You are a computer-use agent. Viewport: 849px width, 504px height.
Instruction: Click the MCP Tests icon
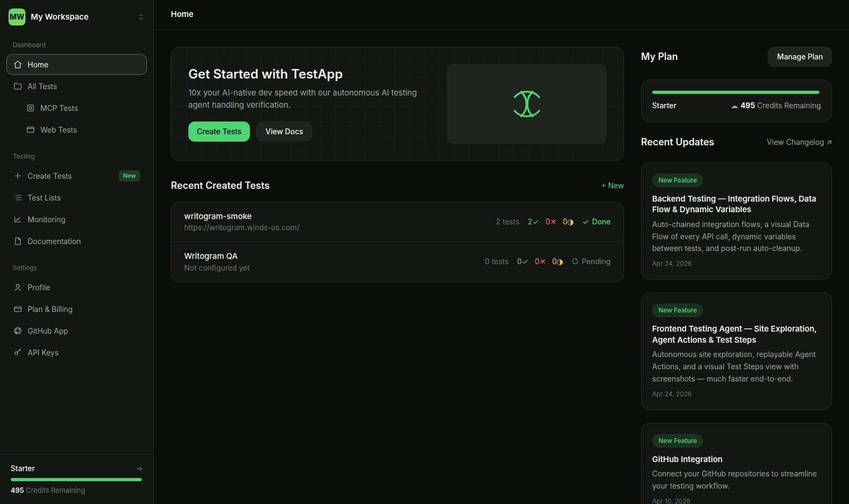31,108
